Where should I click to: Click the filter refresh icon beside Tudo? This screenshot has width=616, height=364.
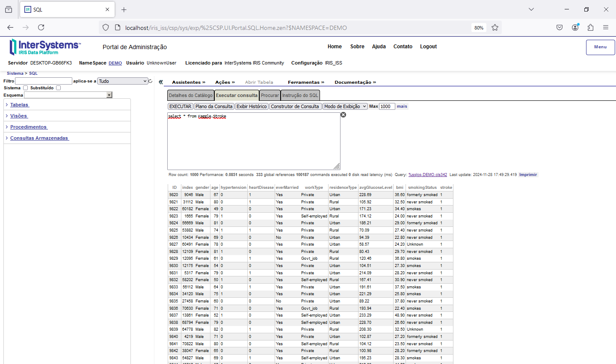coord(151,81)
